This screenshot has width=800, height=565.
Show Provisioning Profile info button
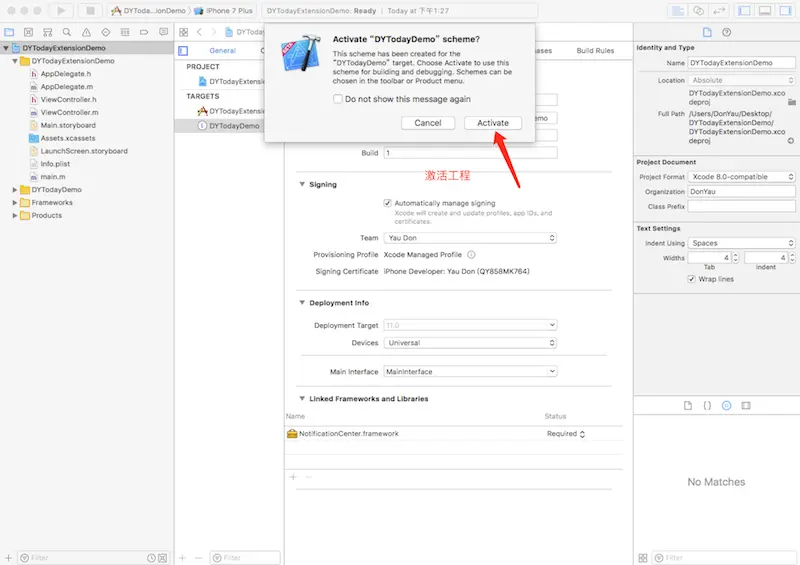471,255
